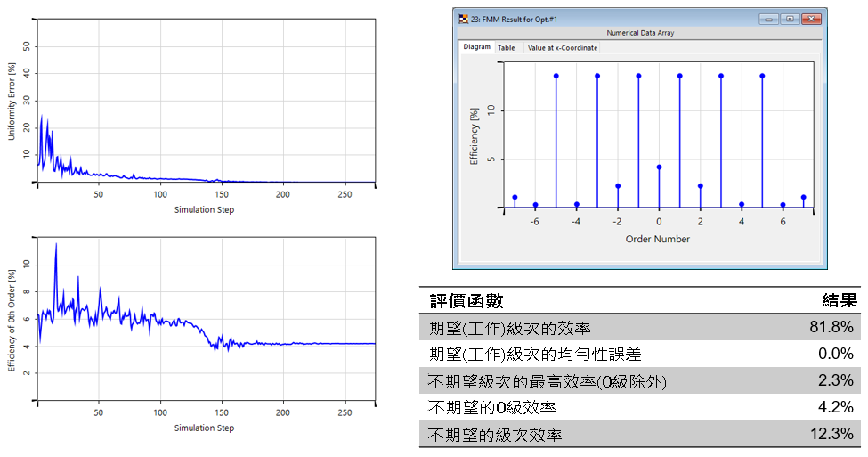Maximize the FMM Result for Opt.#1 window

(790, 19)
